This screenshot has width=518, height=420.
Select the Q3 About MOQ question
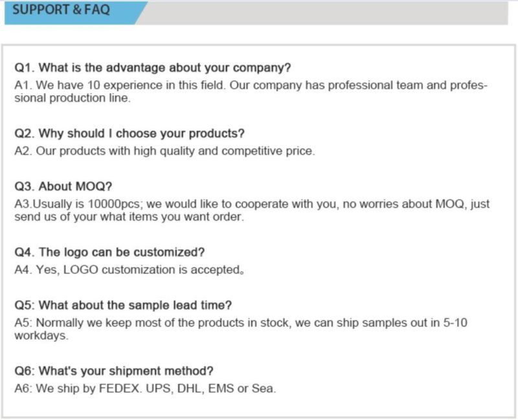[x=63, y=186]
